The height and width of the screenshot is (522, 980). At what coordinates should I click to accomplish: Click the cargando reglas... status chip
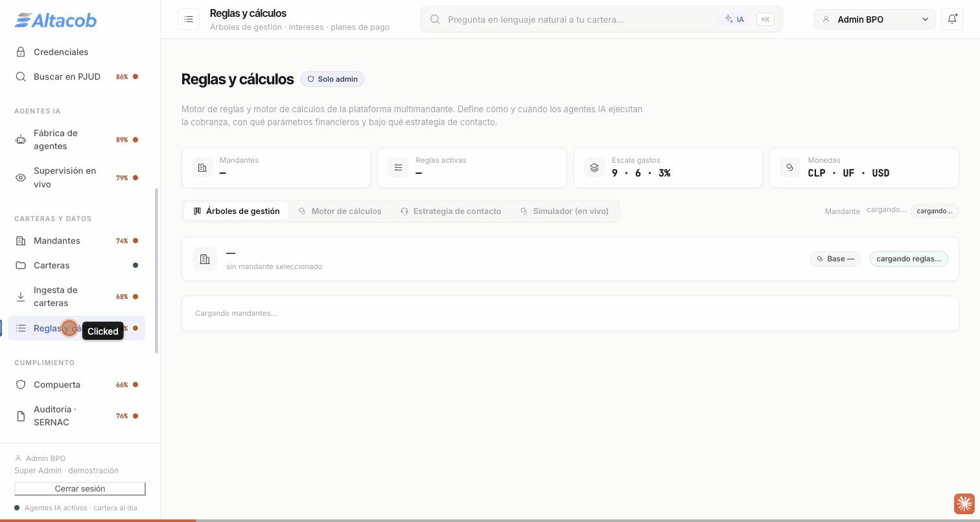909,259
